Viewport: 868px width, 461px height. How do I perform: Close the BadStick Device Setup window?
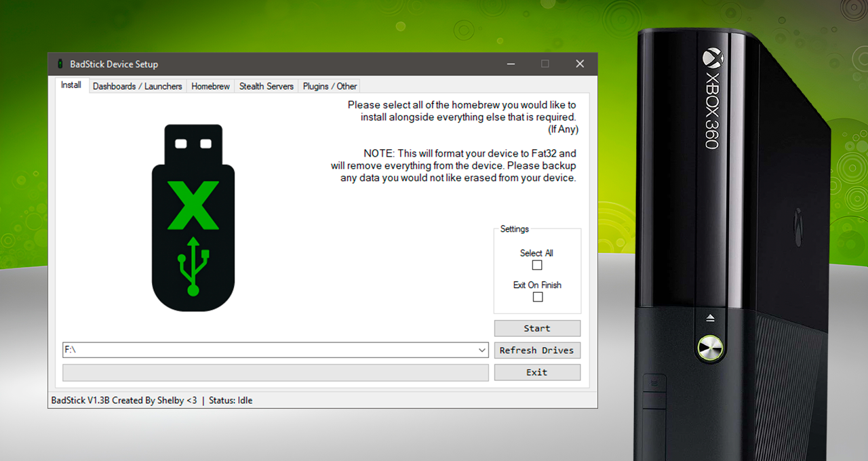(580, 64)
